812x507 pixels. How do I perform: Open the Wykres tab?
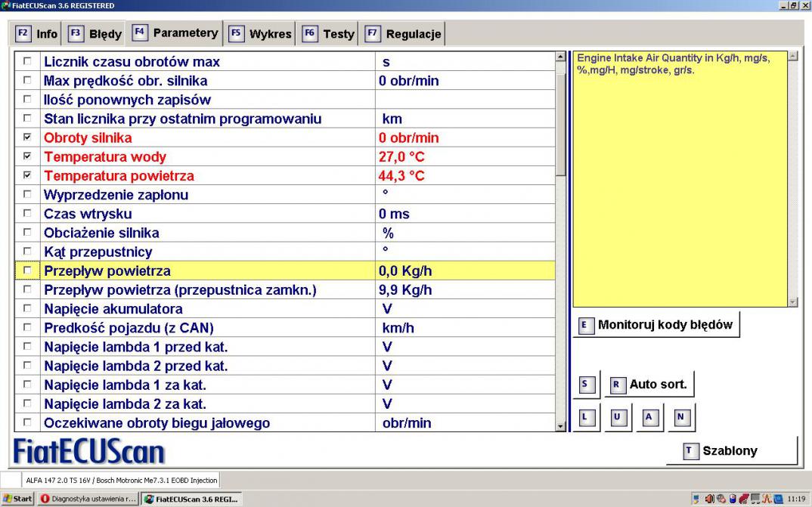261,34
